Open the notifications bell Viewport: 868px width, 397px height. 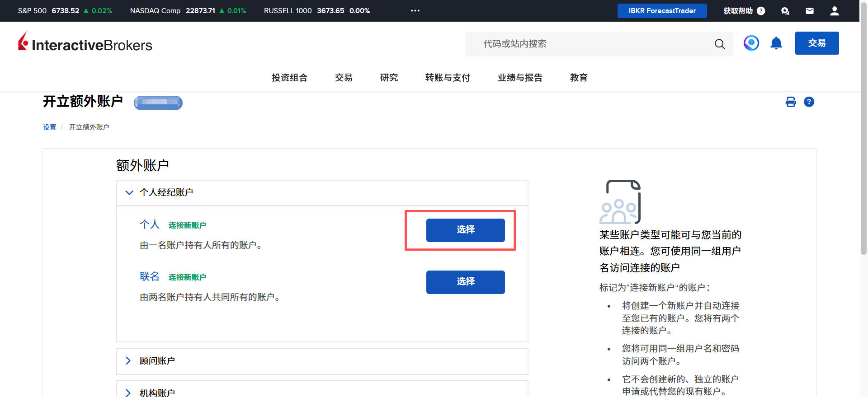(x=776, y=43)
